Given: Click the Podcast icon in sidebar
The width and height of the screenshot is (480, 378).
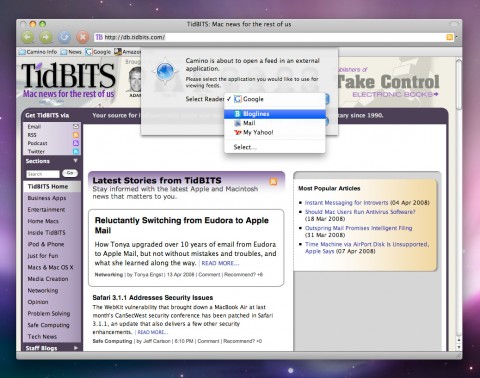Looking at the screenshot, I should pyautogui.click(x=76, y=143).
